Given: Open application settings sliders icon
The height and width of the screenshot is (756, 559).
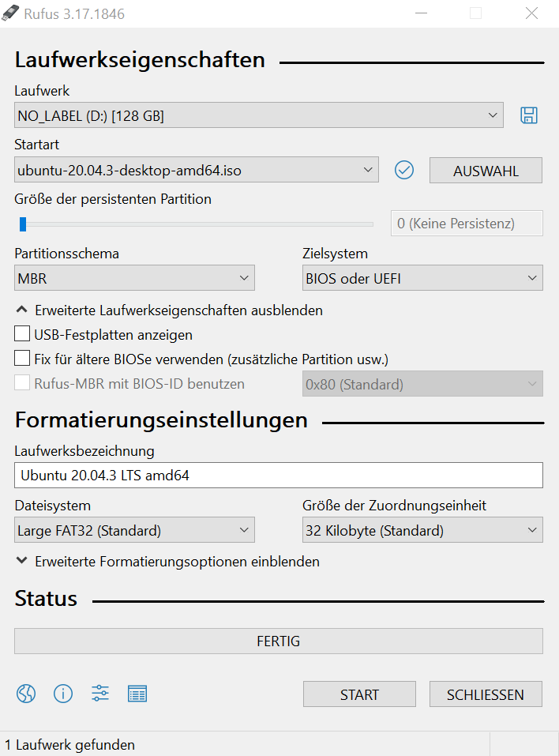Looking at the screenshot, I should pyautogui.click(x=100, y=694).
